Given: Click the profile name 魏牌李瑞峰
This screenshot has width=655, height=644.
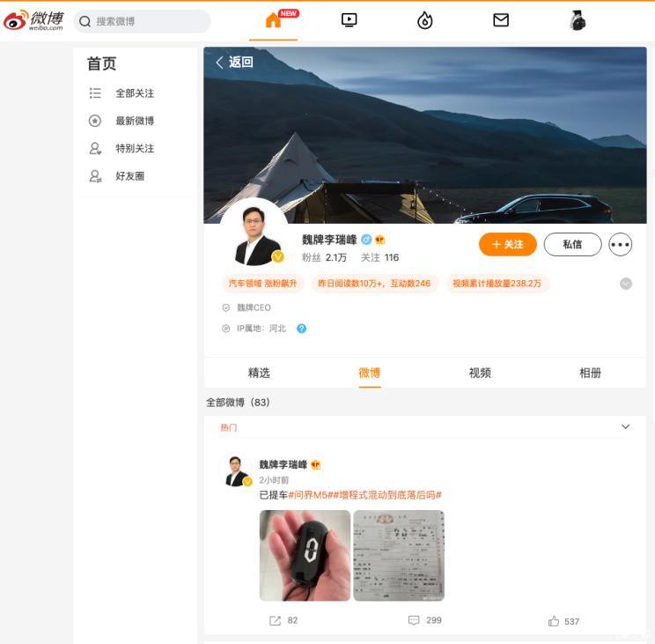Looking at the screenshot, I should click(x=329, y=240).
